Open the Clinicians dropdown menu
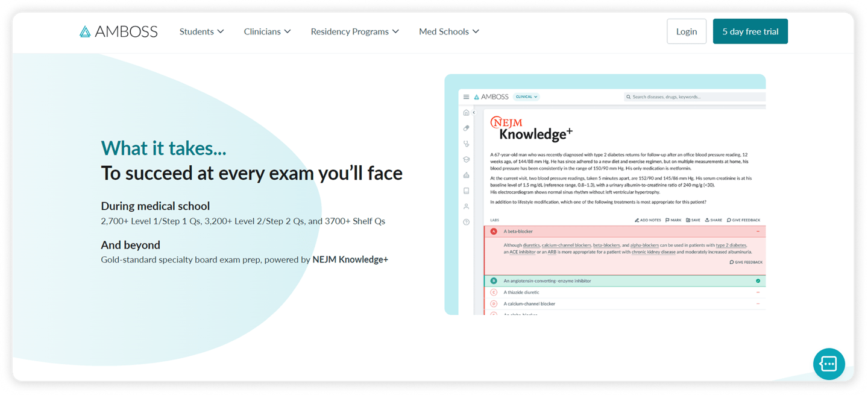This screenshot has width=868, height=395. click(x=267, y=31)
